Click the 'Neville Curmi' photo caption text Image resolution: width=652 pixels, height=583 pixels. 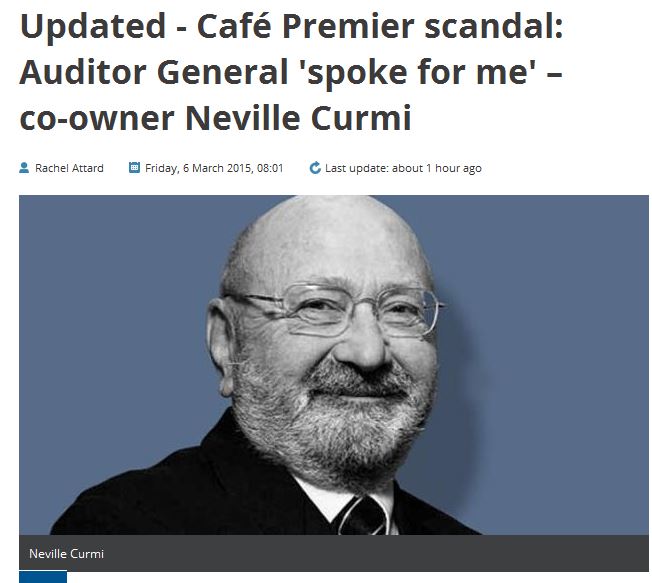(67, 553)
